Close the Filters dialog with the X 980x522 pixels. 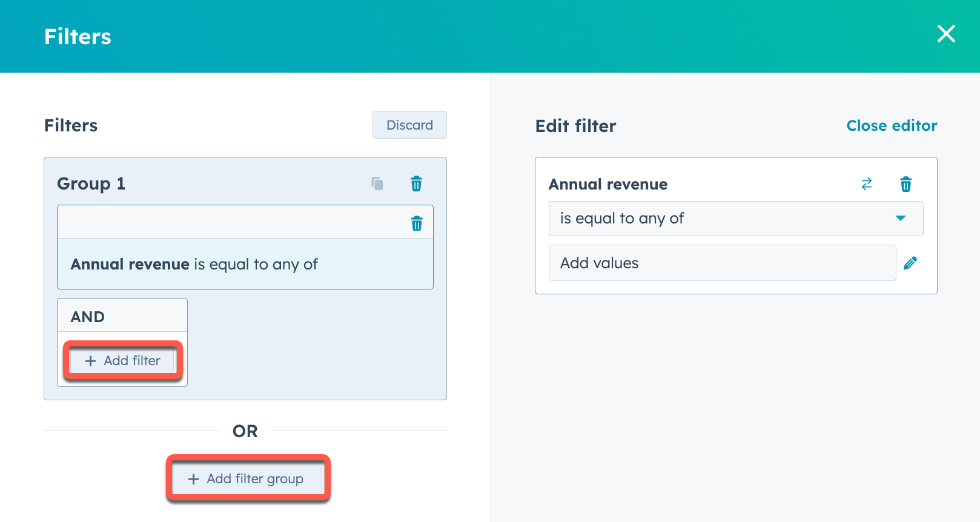tap(946, 34)
